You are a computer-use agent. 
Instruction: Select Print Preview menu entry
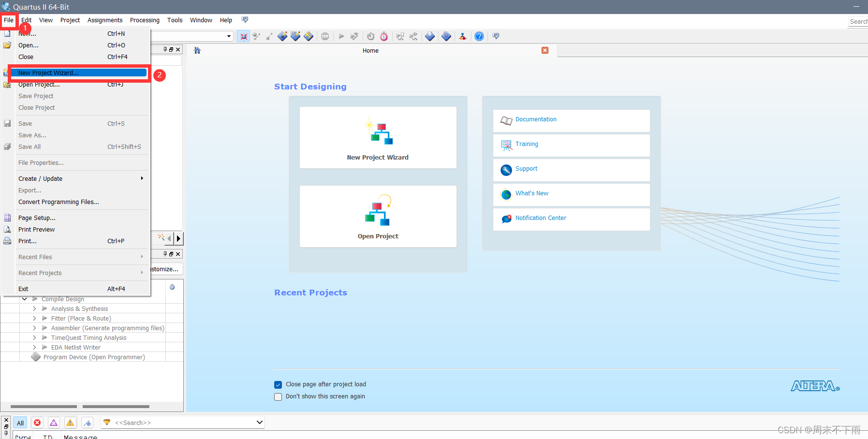(x=82, y=230)
